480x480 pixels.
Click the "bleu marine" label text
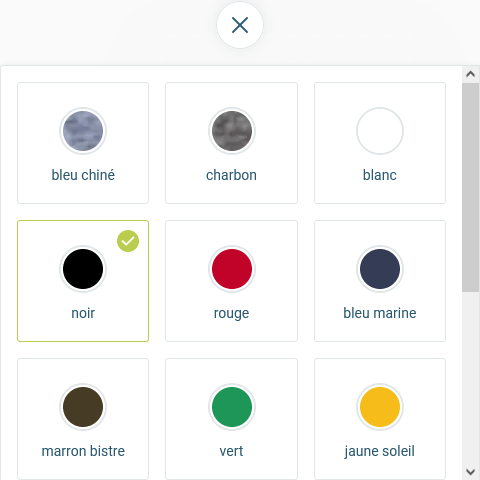pyautogui.click(x=380, y=313)
